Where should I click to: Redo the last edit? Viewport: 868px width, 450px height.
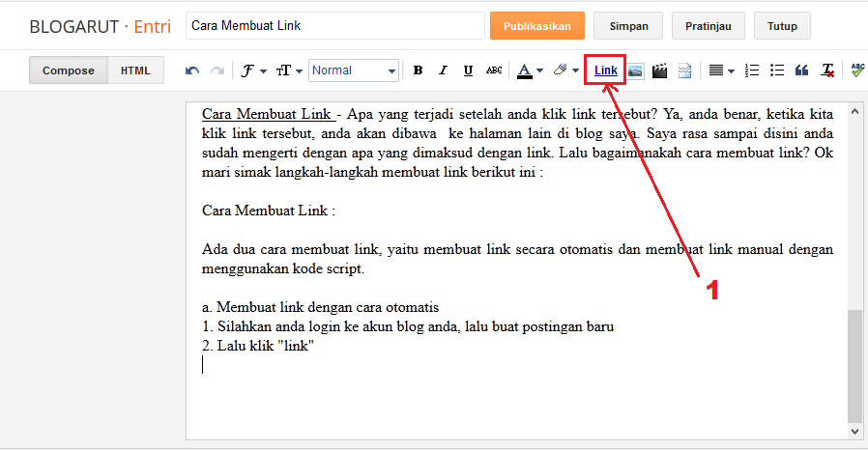217,70
